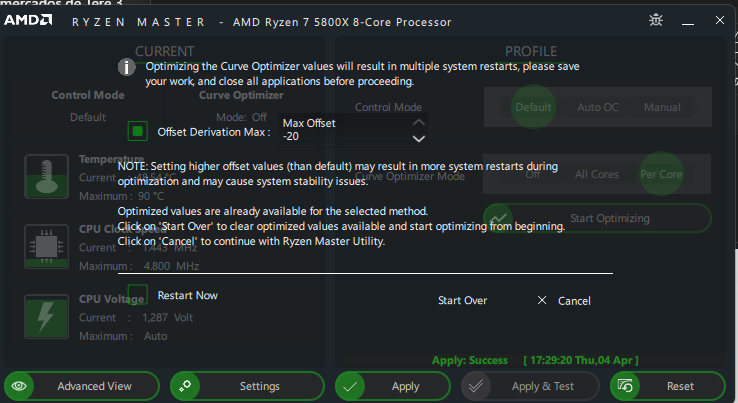This screenshot has width=738, height=403.
Task: Open Advanced View
Action: click(x=81, y=386)
